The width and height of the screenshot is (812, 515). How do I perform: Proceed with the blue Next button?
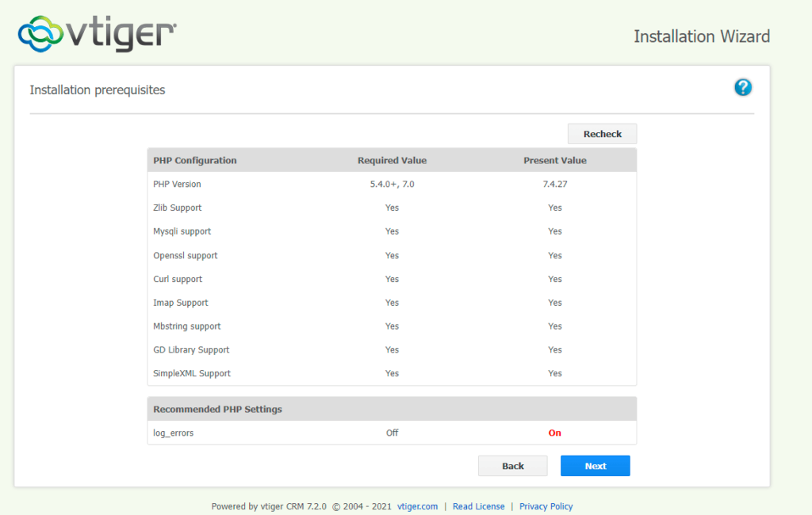(x=595, y=466)
